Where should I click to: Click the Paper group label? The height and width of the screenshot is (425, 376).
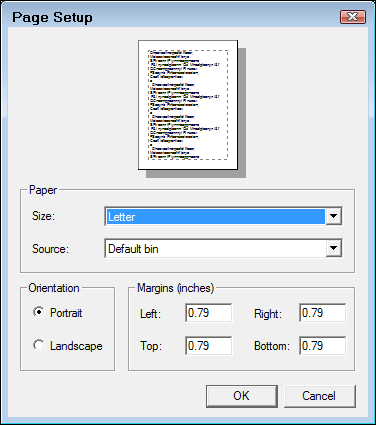coord(43,190)
